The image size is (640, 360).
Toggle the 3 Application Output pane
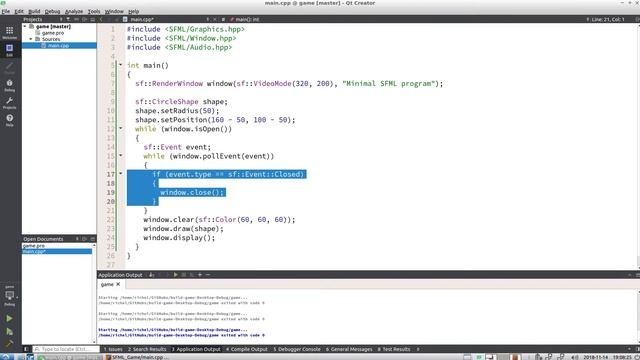click(196, 349)
